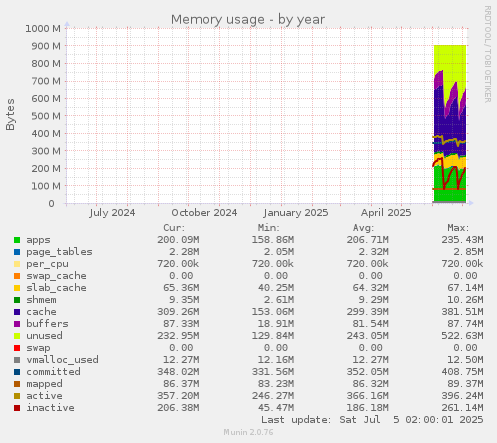Click the 'Last update' timestamp line
The width and height of the screenshot is (497, 443).
[x=372, y=420]
